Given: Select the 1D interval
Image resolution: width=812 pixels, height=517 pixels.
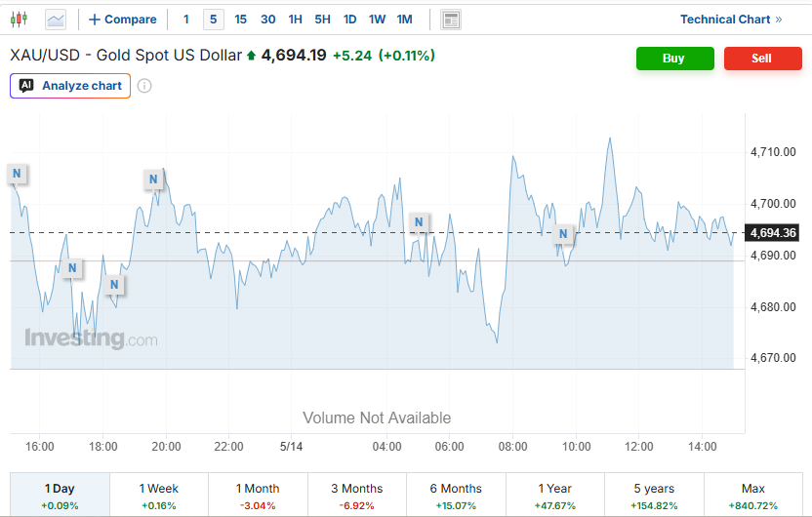Looking at the screenshot, I should 349,20.
